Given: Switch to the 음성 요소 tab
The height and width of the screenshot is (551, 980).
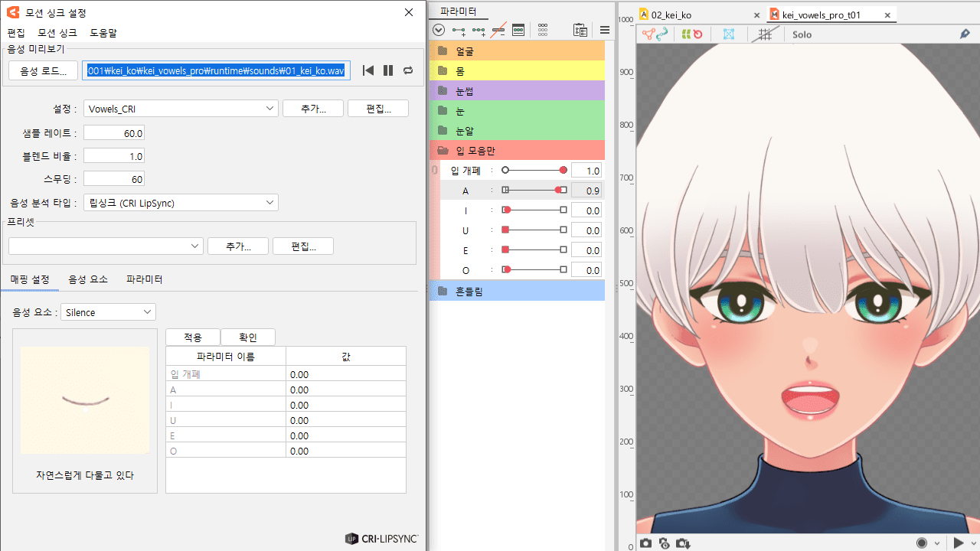Looking at the screenshot, I should point(88,279).
